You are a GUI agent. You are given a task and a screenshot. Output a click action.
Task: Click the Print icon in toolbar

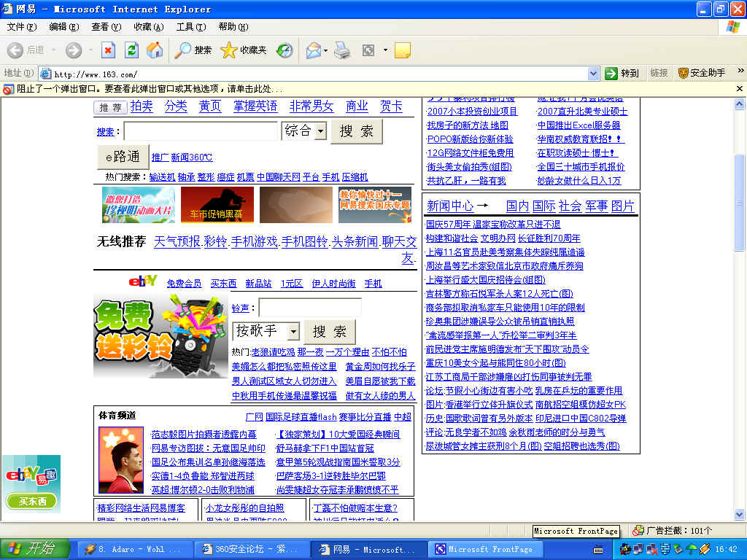click(x=342, y=50)
